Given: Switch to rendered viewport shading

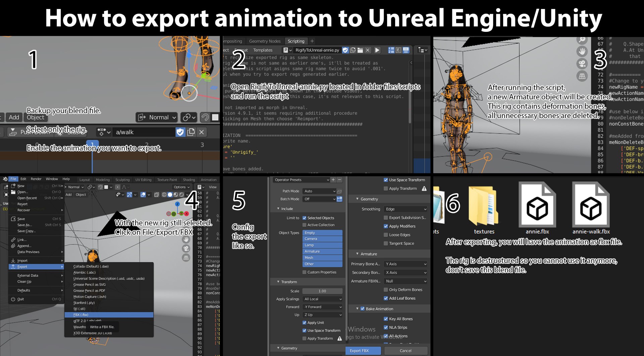Looking at the screenshot, I should pos(181,195).
